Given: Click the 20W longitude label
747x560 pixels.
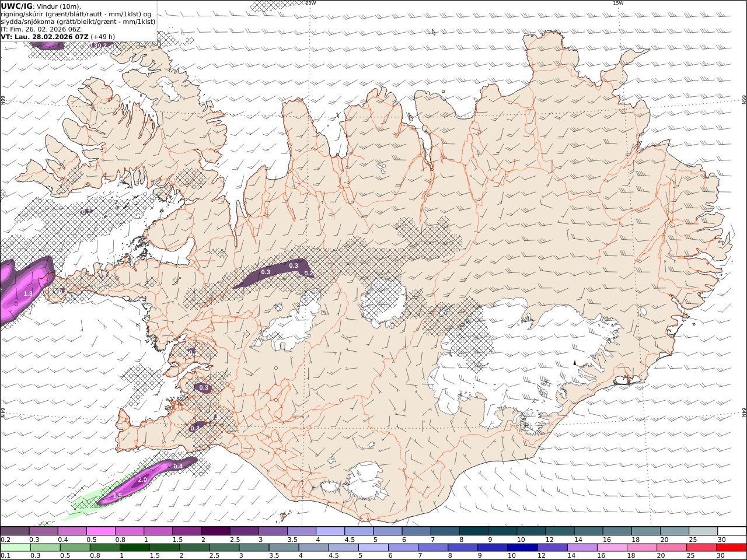Looking at the screenshot, I should pyautogui.click(x=310, y=3).
